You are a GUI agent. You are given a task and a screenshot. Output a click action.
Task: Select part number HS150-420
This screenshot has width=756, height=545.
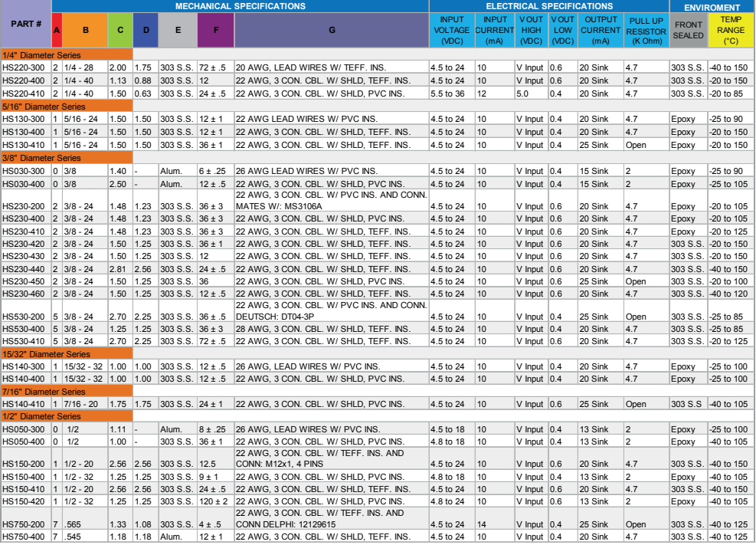[x=24, y=501]
